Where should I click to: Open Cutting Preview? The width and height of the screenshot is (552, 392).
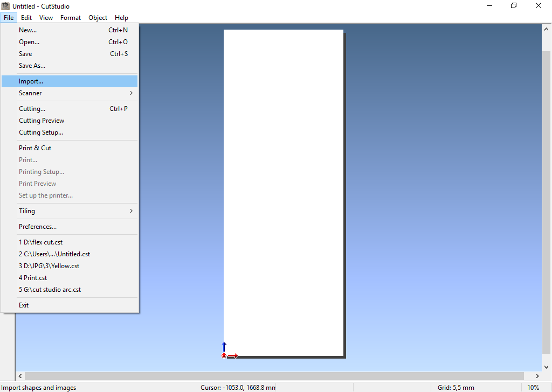70,121
